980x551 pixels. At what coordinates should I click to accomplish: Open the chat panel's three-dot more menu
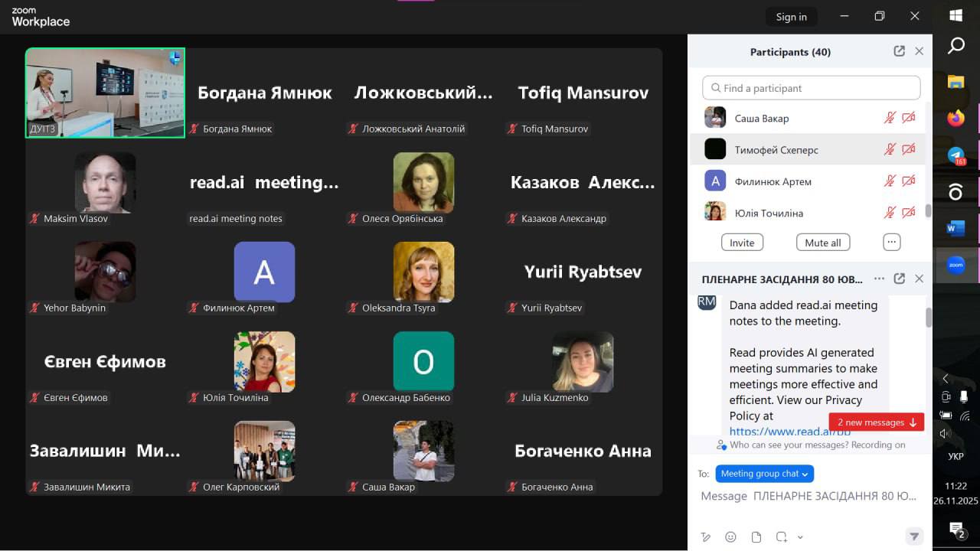pos(879,279)
